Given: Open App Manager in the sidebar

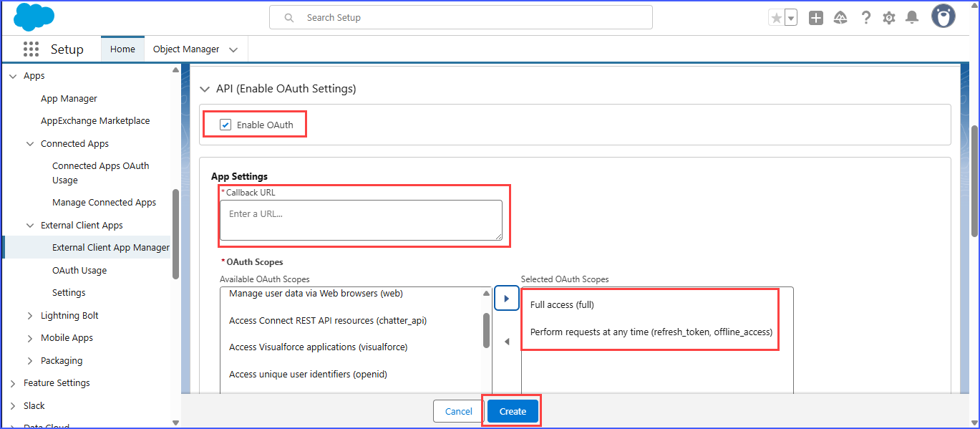Looking at the screenshot, I should (x=69, y=99).
